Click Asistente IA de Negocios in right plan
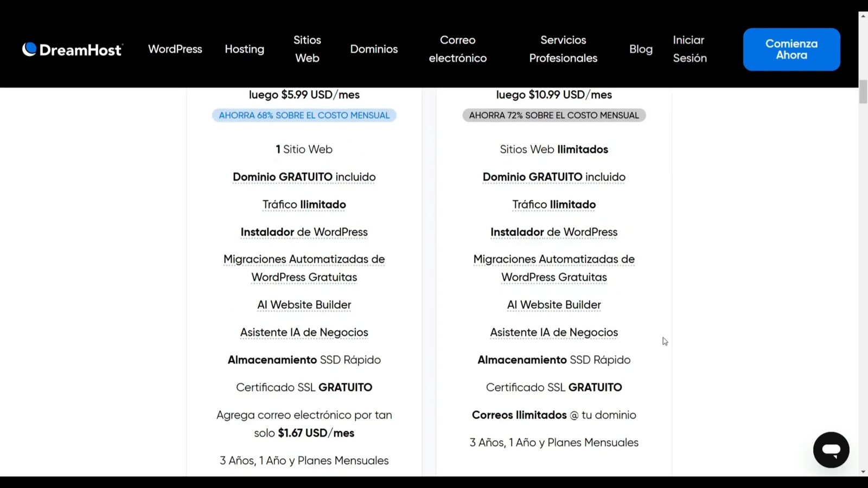 click(x=554, y=332)
